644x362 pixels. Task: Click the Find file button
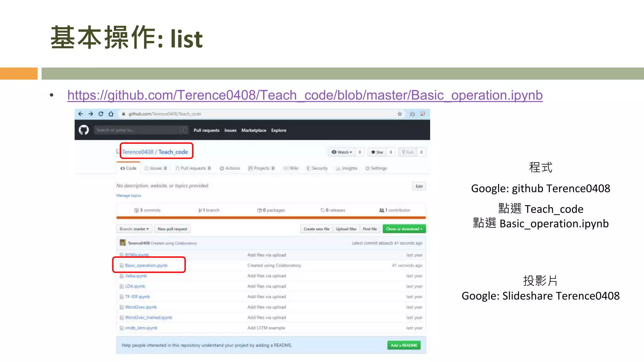tap(370, 229)
